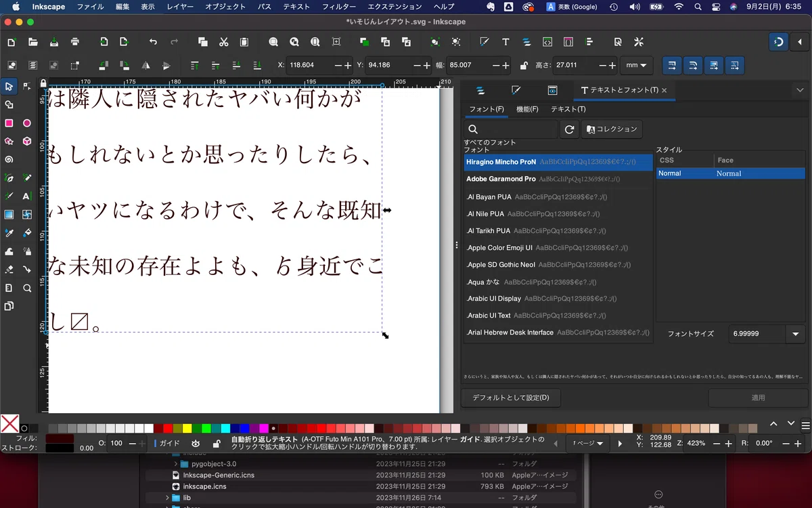Viewport: 812px width, 508px height.
Task: Open the オブジェクト menu
Action: pos(225,7)
